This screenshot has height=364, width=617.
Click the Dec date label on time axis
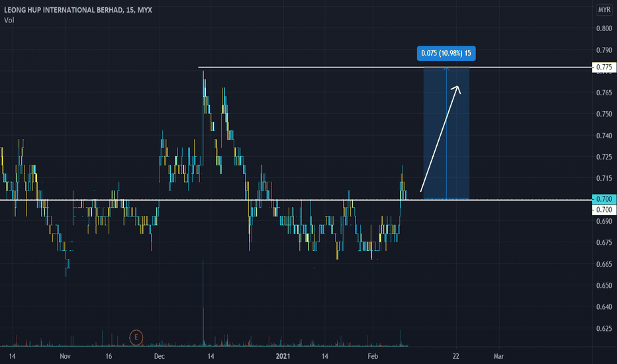[160, 356]
